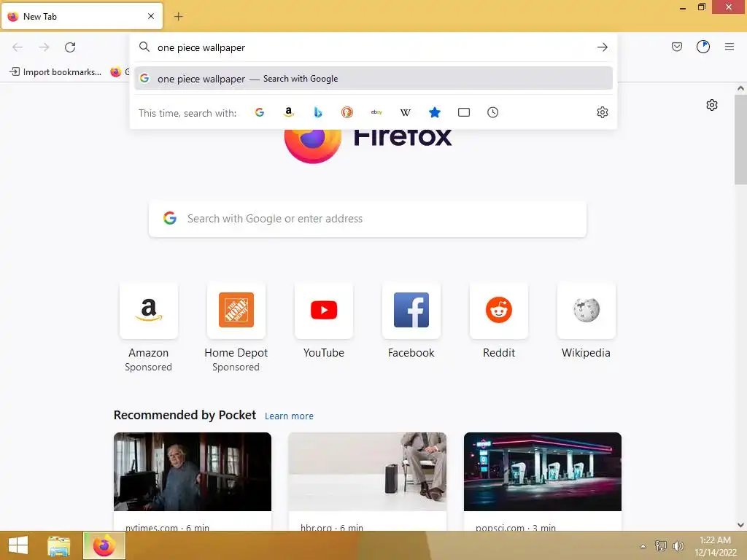
Task: Select the New Tab browser tab
Action: (82, 16)
